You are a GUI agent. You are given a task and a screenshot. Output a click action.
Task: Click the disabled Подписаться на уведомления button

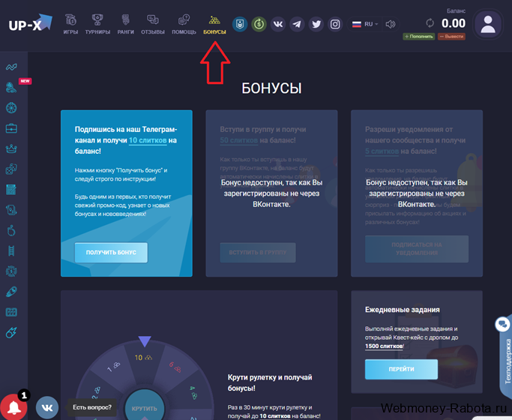tap(417, 249)
